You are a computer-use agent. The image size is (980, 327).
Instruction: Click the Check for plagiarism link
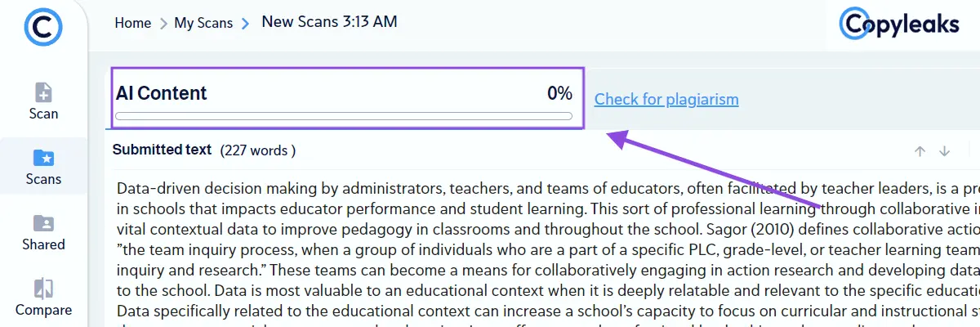tap(666, 100)
